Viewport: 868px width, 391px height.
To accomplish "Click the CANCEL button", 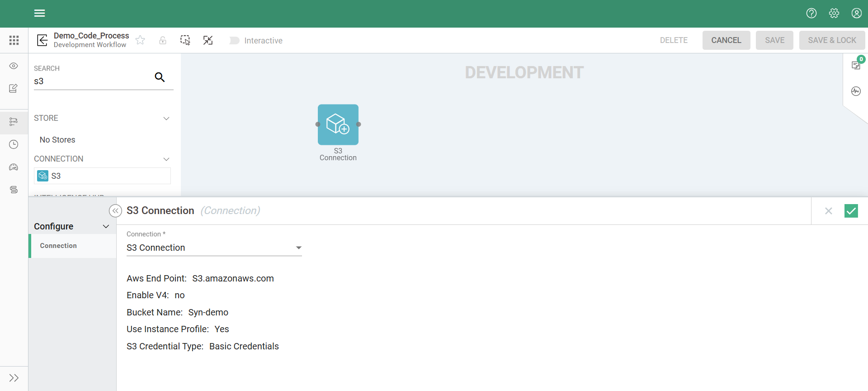I will (726, 40).
